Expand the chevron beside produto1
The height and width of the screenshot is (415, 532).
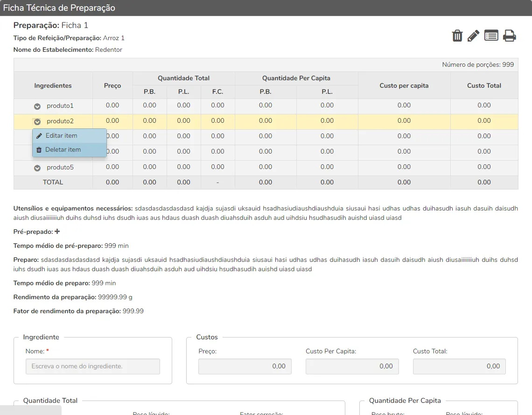click(37, 106)
